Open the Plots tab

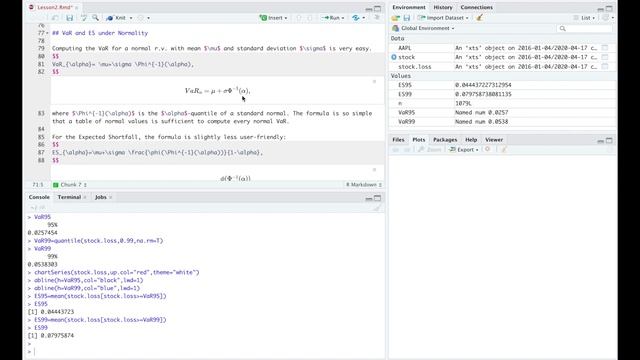coord(419,140)
